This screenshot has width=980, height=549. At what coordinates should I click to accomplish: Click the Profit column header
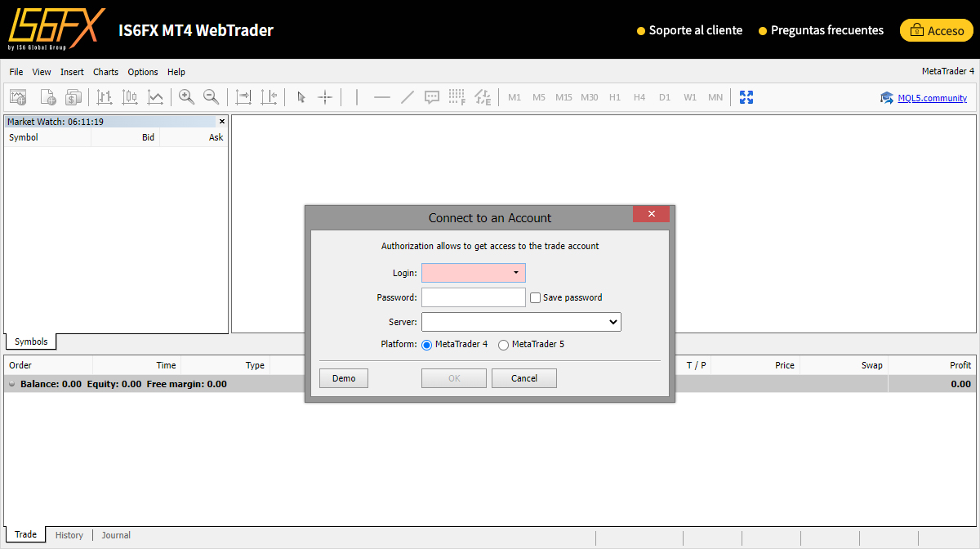[x=960, y=365]
